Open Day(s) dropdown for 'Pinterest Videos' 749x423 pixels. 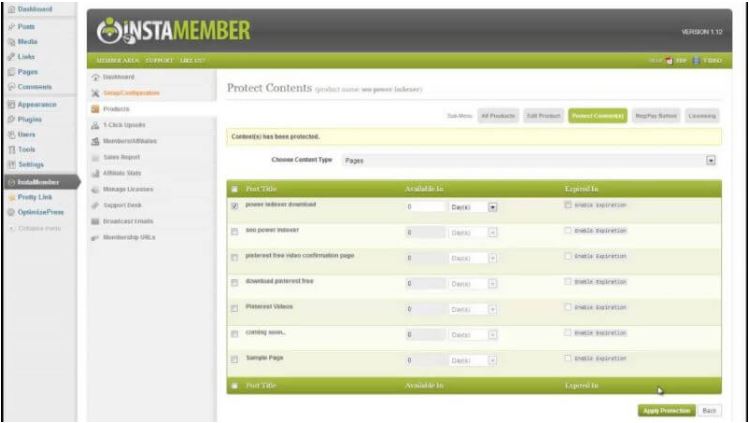[x=473, y=309]
